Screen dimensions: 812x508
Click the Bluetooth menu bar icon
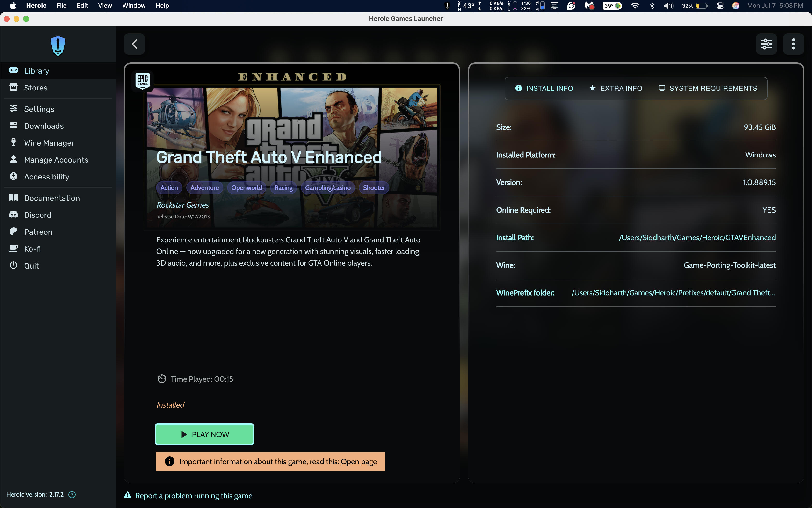click(652, 6)
